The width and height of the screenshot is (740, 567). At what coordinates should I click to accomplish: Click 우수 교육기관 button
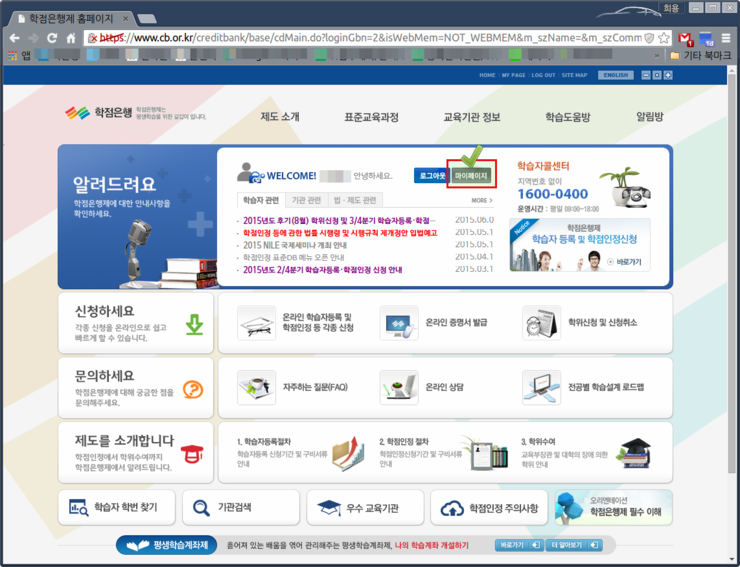click(x=365, y=508)
